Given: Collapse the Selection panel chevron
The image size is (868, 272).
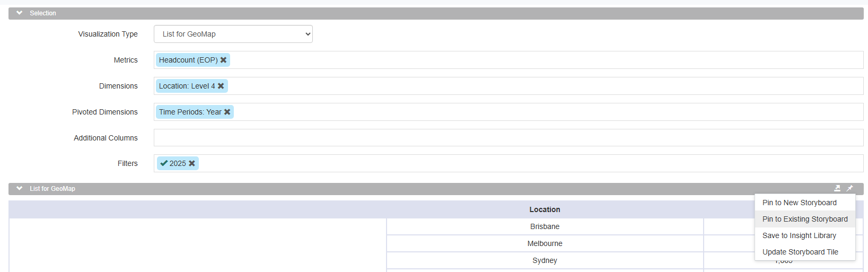Looking at the screenshot, I should 20,13.
